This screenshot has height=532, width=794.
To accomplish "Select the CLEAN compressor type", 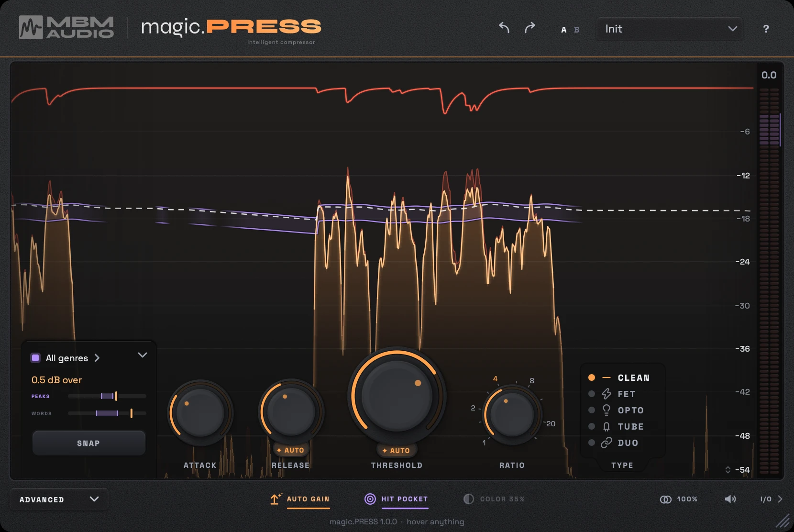I will coord(618,377).
